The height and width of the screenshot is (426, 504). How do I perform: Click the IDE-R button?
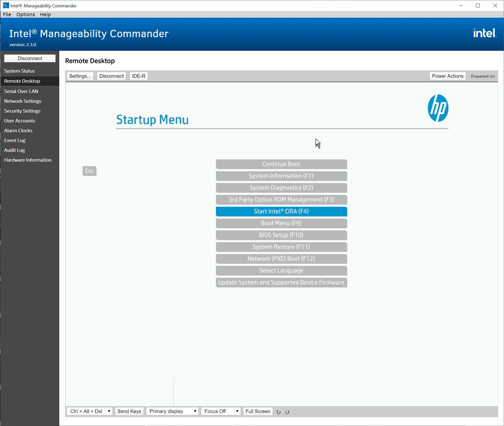(139, 76)
